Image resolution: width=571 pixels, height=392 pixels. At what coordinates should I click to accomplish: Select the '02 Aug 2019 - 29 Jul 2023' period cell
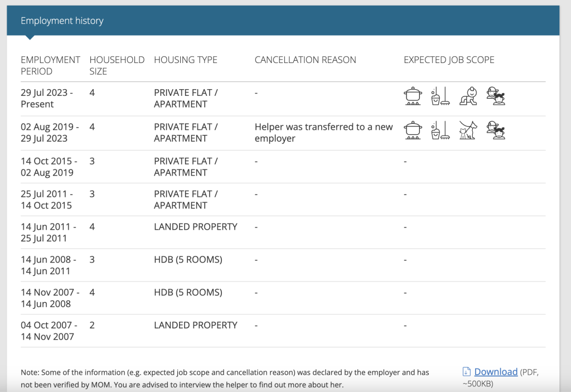tap(50, 133)
